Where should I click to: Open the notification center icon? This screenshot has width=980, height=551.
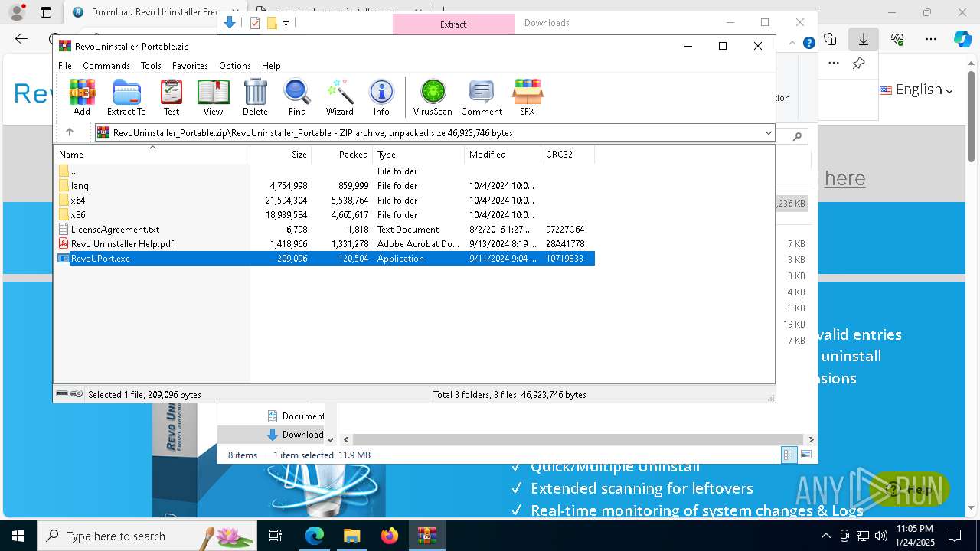click(955, 536)
